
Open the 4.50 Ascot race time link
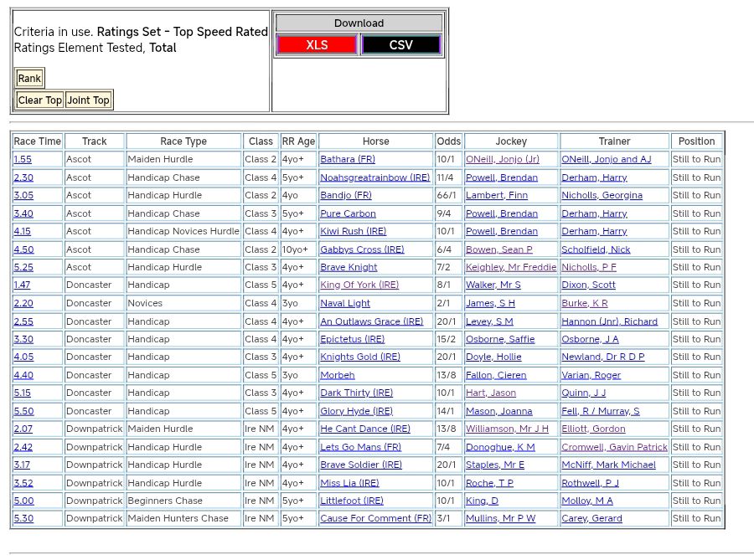(x=23, y=249)
